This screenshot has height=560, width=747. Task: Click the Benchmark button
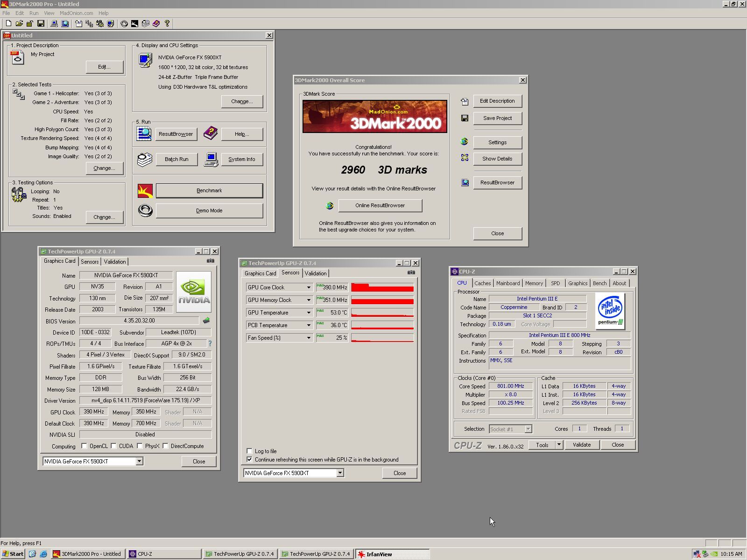[209, 190]
